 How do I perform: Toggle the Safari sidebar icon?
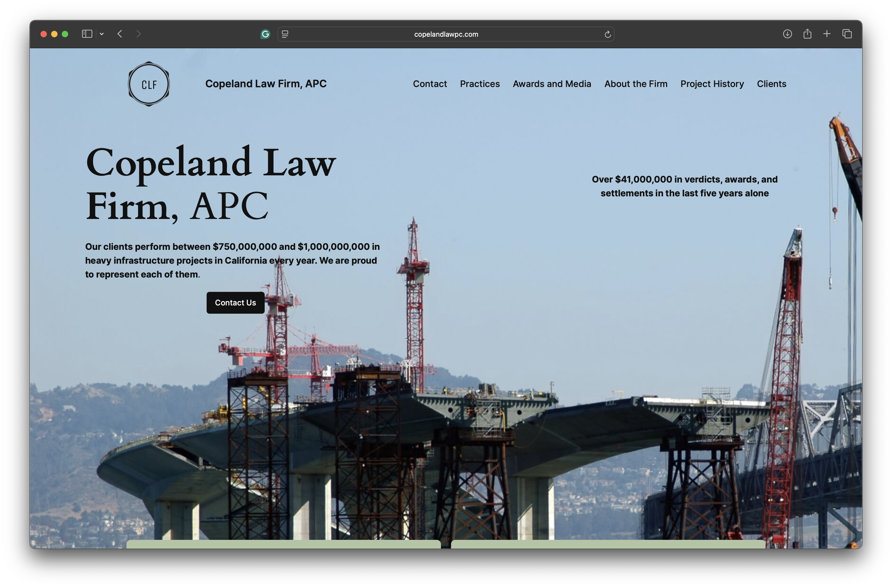pos(87,34)
